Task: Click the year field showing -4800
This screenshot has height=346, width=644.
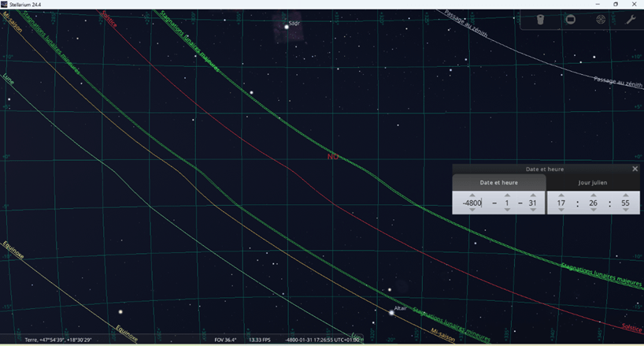Action: coord(472,203)
